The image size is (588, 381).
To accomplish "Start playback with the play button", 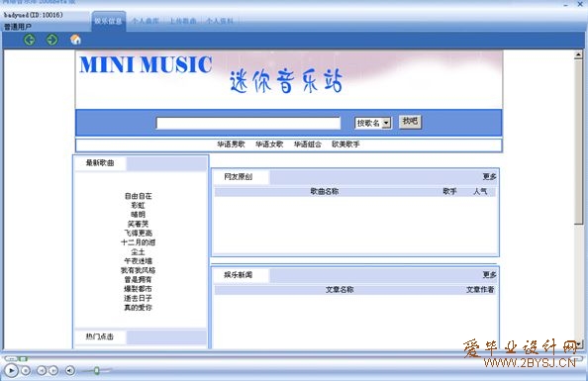I will 11,370.
